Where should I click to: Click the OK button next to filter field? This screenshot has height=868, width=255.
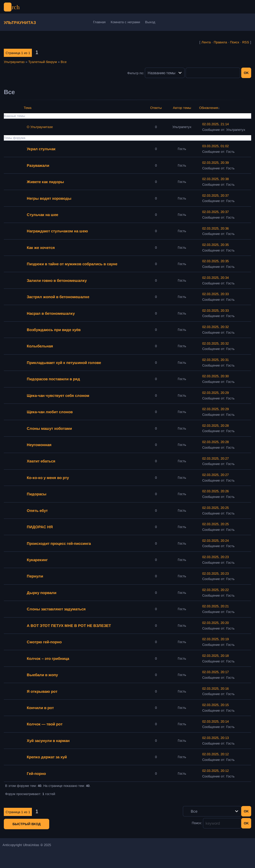click(246, 73)
